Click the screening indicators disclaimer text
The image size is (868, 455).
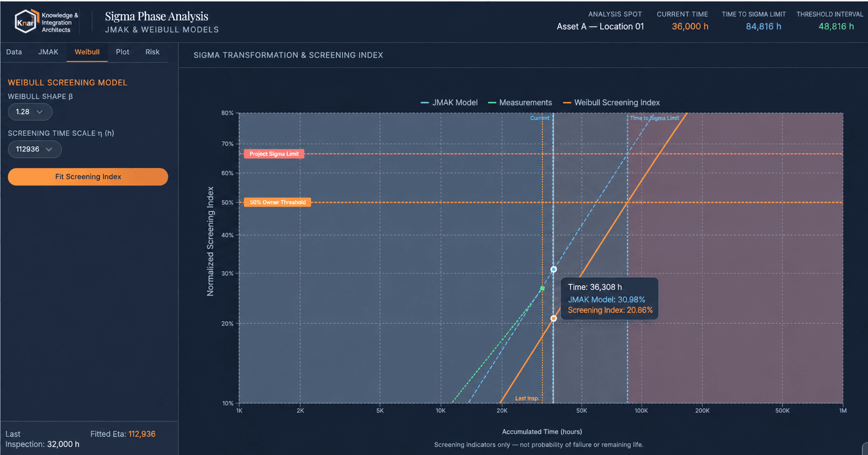pos(539,444)
